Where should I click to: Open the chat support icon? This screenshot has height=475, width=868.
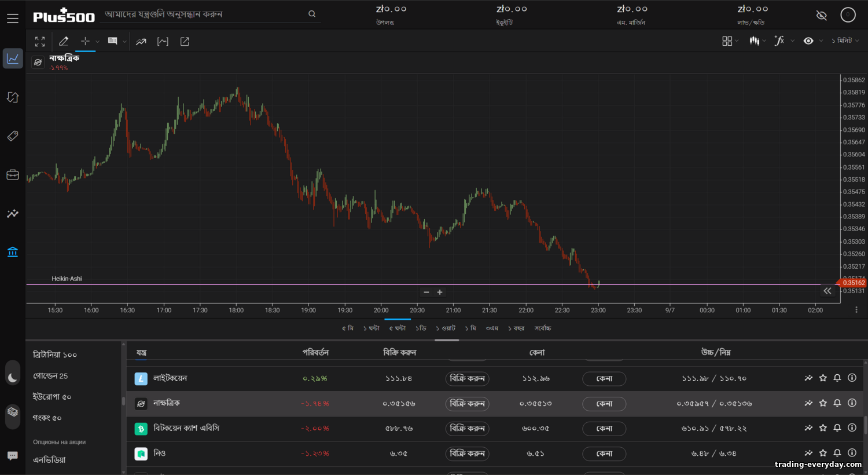click(x=13, y=456)
